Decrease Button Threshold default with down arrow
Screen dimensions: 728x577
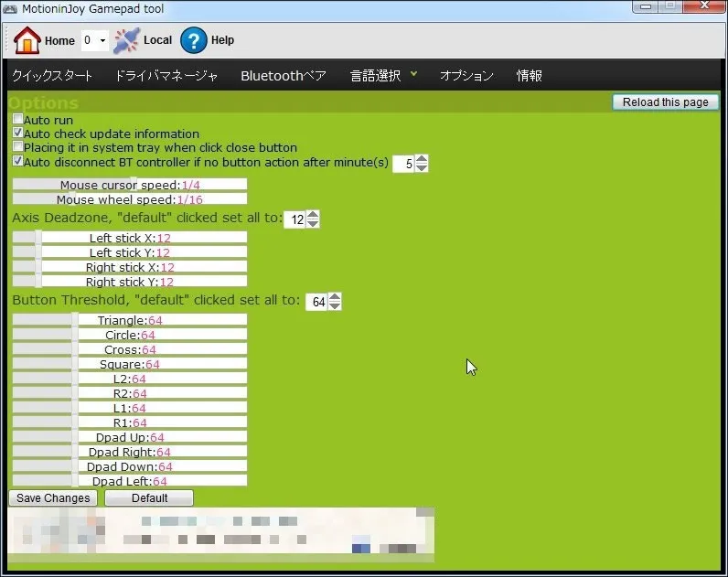click(335, 305)
